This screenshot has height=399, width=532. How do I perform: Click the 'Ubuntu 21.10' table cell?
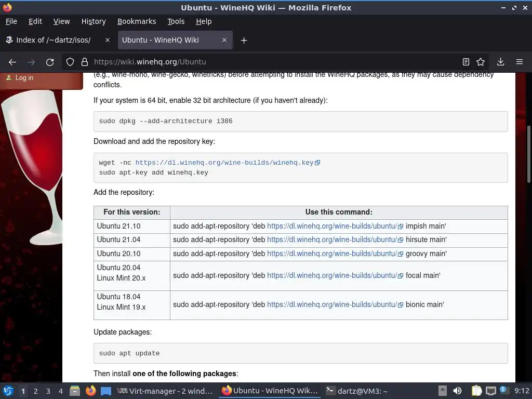[131, 227]
